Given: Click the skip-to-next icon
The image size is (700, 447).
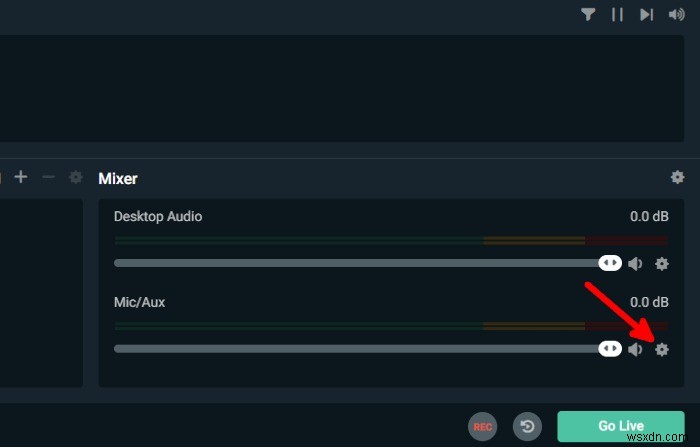Looking at the screenshot, I should [647, 14].
